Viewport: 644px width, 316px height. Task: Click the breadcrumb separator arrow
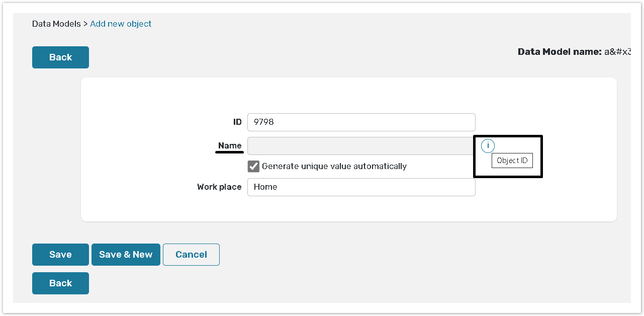(x=85, y=24)
